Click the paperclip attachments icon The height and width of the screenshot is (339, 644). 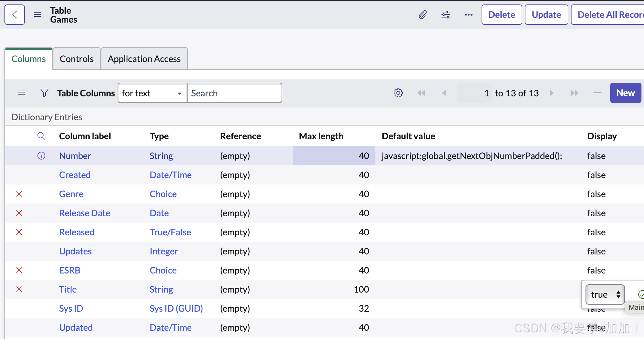click(x=422, y=15)
